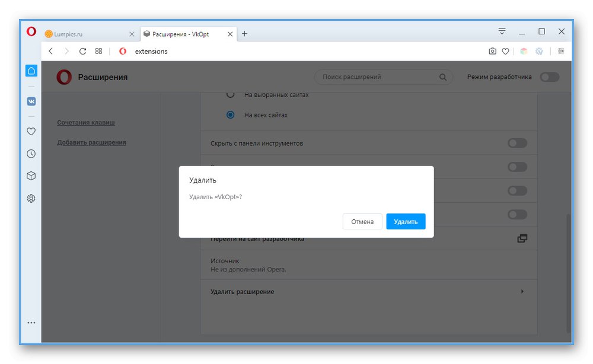This screenshot has height=364, width=593.
Task: Open the VkOpt gear extension icon
Action: [539, 51]
